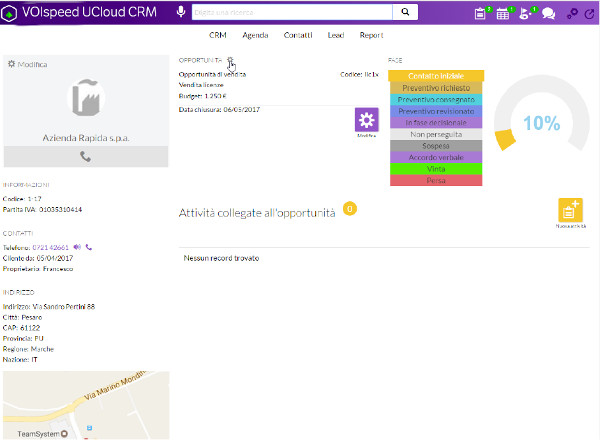Select the Preventivo richiesto phase
This screenshot has height=448, width=600.
pos(436,88)
